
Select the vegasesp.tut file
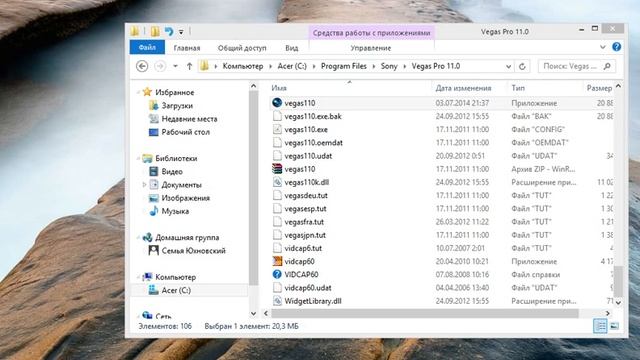[305, 209]
